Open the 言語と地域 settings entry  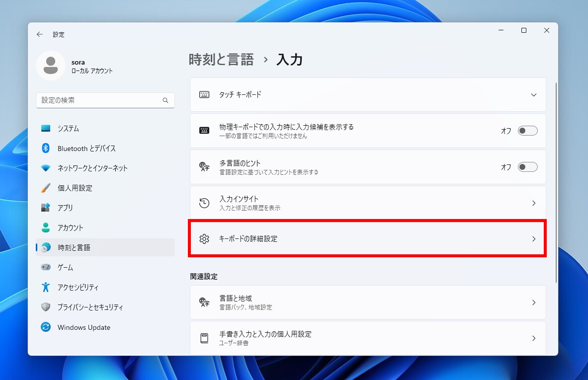(368, 302)
